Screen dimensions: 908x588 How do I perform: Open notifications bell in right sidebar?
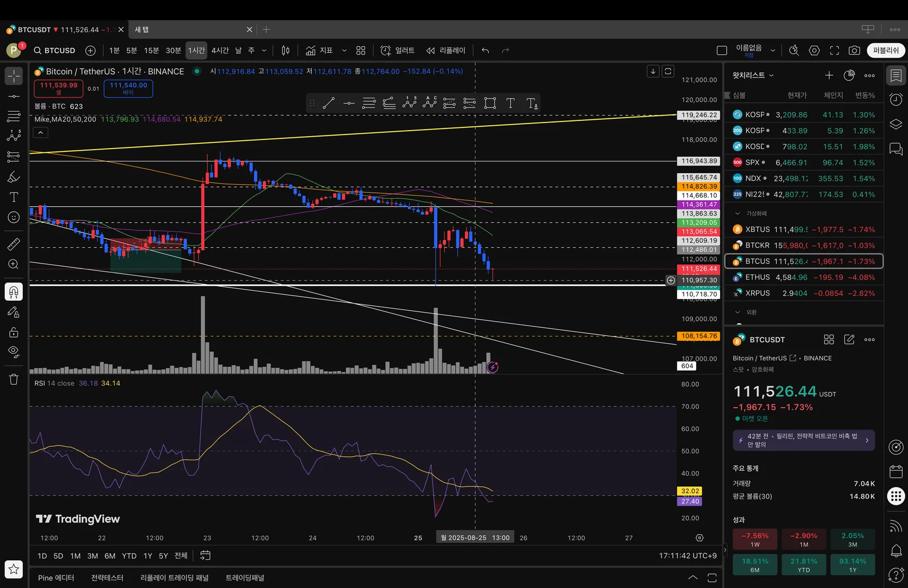(896, 550)
